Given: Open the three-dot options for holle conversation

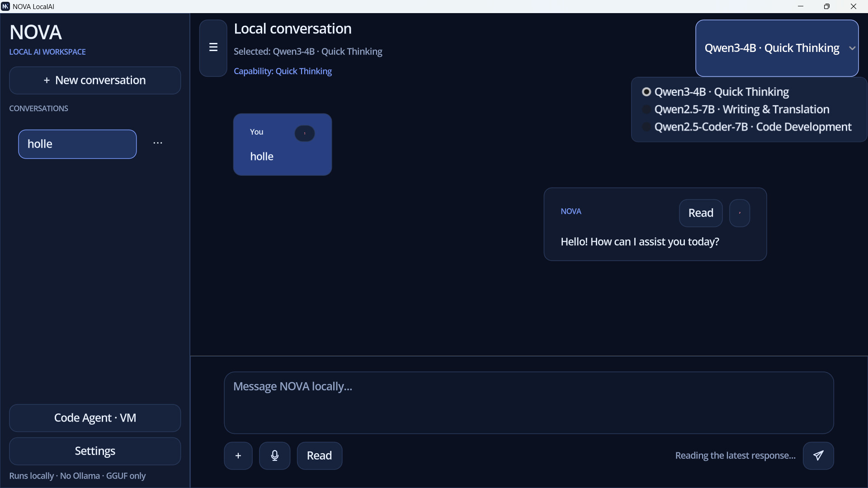Looking at the screenshot, I should tap(158, 143).
